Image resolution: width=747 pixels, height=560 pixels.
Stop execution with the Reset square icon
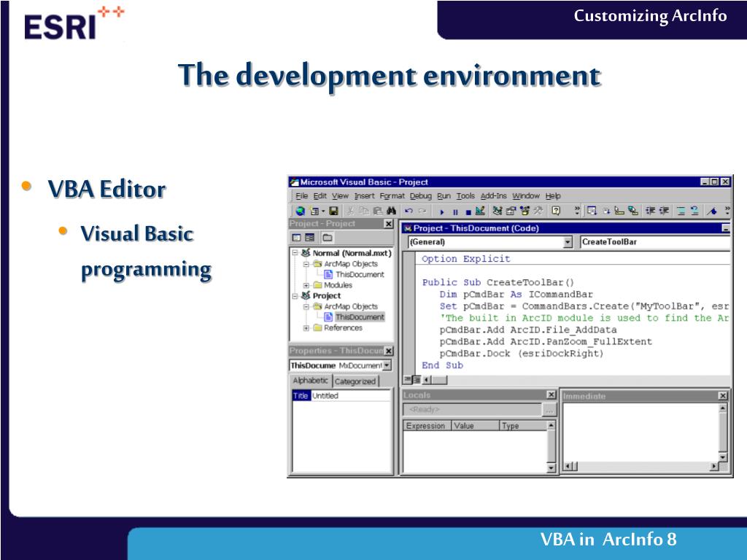468,212
